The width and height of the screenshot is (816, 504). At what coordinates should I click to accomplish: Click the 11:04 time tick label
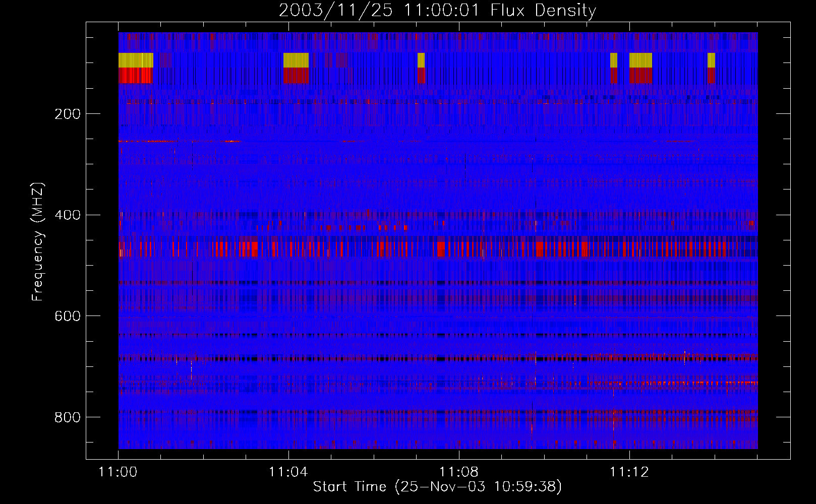click(x=288, y=472)
